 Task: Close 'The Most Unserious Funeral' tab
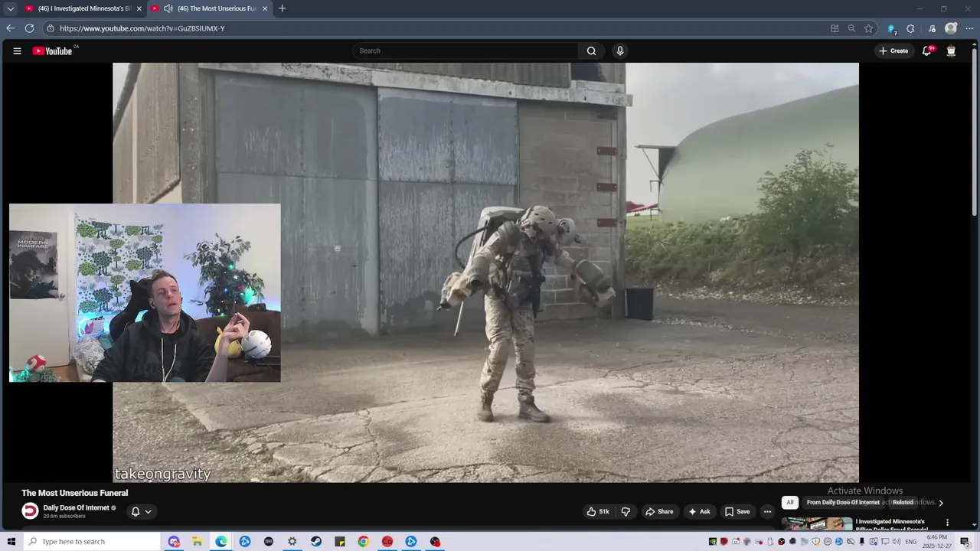(x=265, y=8)
